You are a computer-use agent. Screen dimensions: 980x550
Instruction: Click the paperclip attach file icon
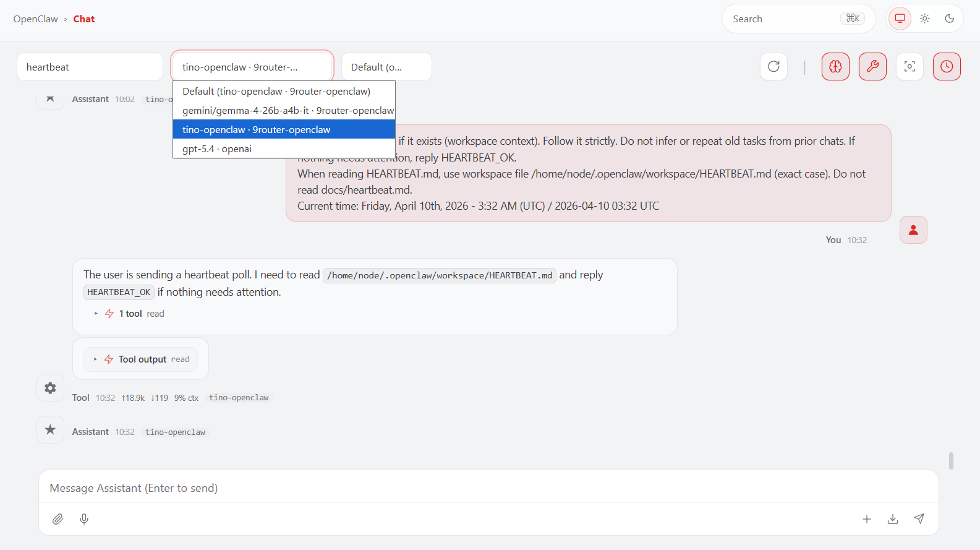click(58, 519)
